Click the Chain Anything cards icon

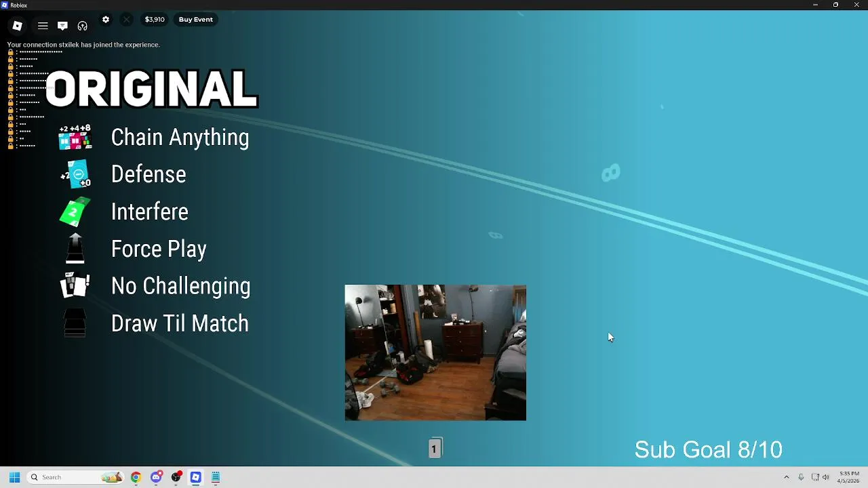[75, 137]
